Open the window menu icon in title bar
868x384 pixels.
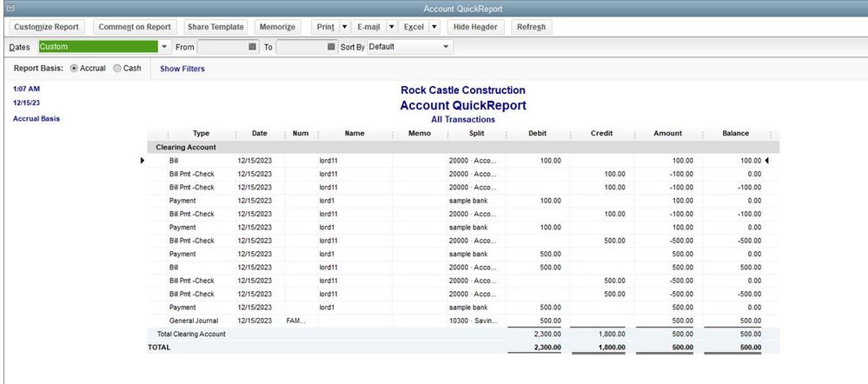pos(10,9)
